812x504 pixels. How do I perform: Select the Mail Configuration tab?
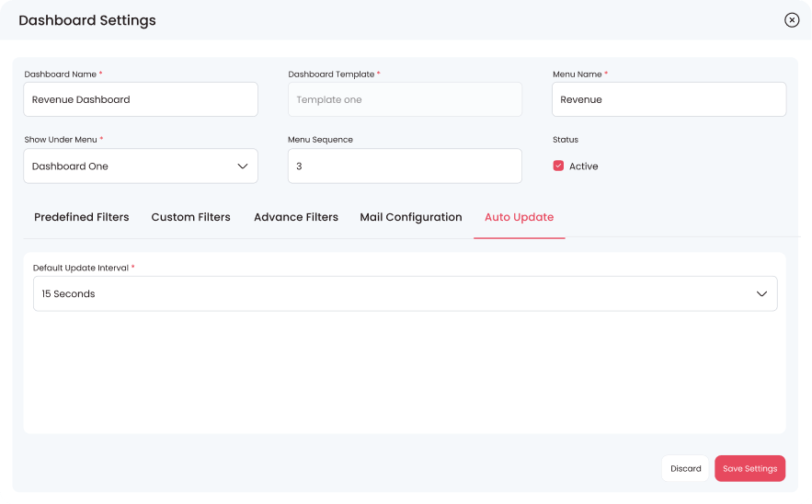click(411, 217)
